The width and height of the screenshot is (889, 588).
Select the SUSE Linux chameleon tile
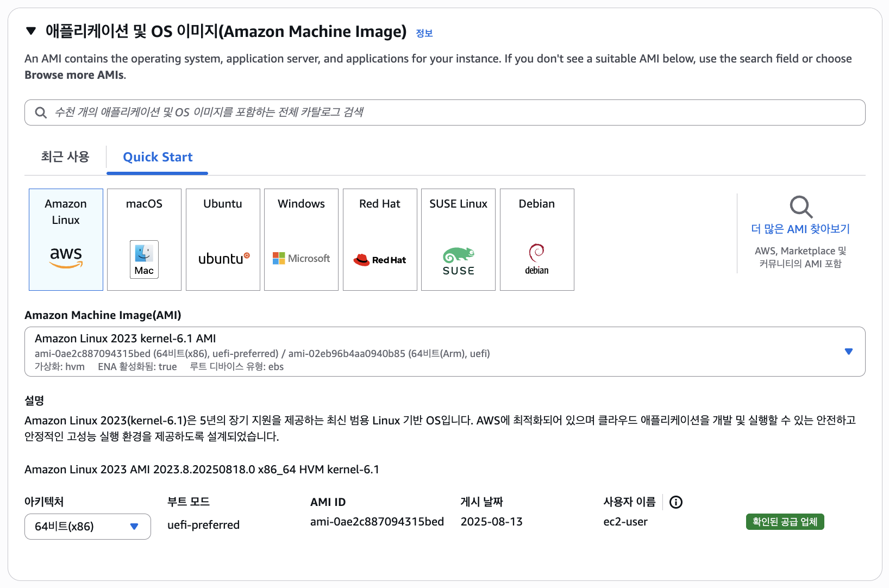(x=458, y=240)
